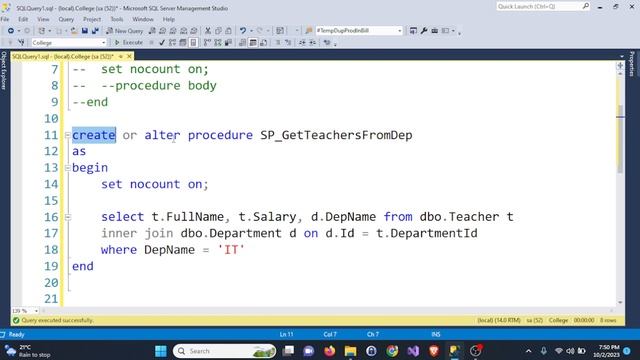
Task: Open the Help menu
Action: 169,19
